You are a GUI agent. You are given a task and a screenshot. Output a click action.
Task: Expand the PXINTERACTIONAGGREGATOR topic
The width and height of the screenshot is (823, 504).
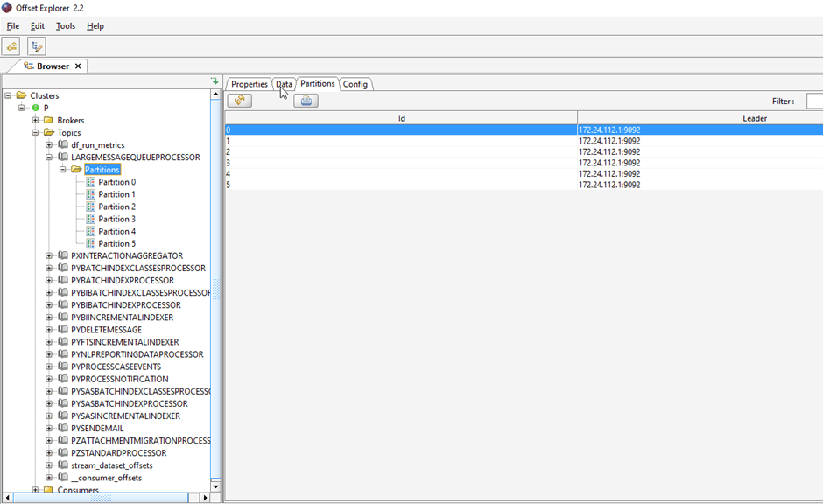[x=50, y=256]
